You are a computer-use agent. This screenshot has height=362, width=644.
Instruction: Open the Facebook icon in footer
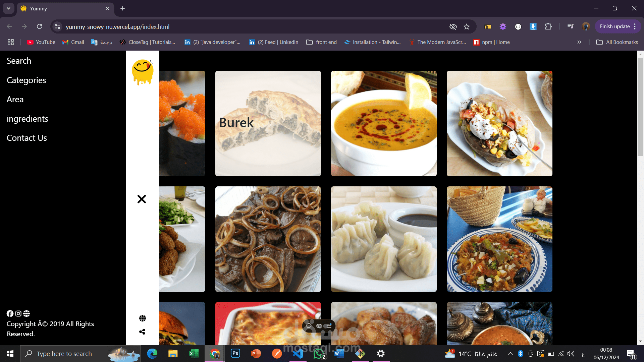click(x=10, y=313)
